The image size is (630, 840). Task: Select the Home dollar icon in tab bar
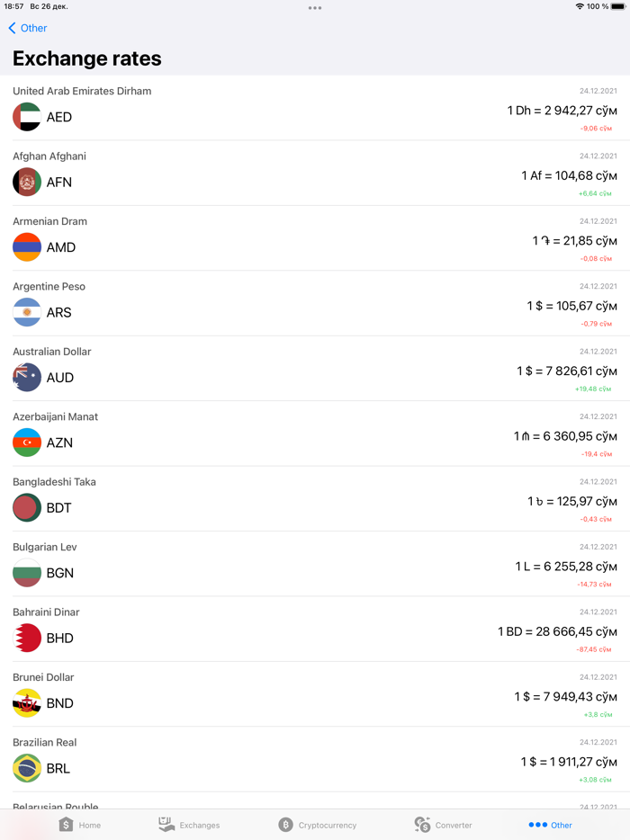coord(65,824)
